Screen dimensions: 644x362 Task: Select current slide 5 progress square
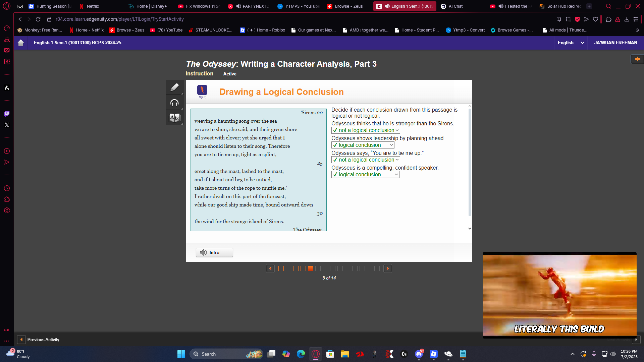(x=311, y=268)
